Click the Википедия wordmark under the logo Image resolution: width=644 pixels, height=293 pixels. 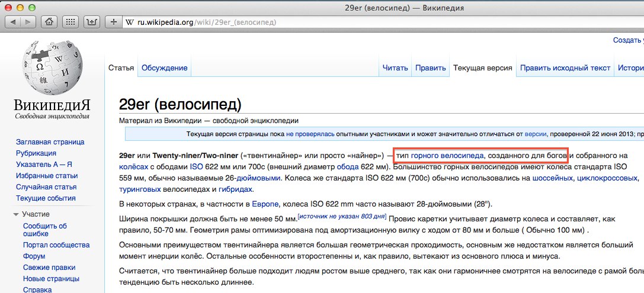point(52,104)
